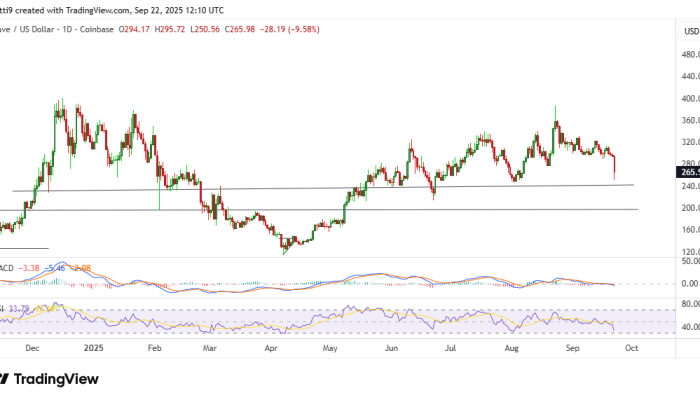Click the Dec label on the time axis
Screen dimensions: 700x400
pyautogui.click(x=31, y=349)
